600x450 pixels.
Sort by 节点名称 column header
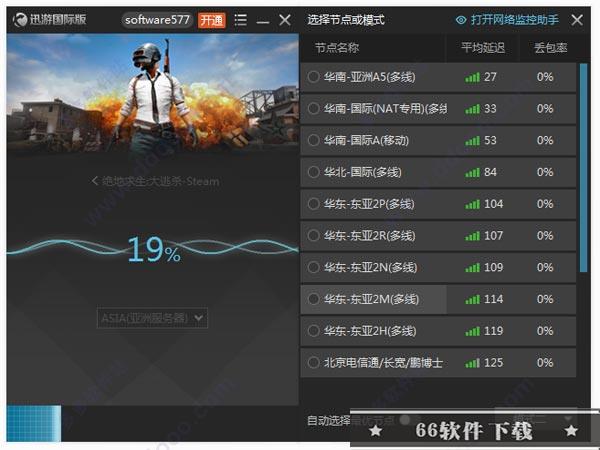click(337, 48)
